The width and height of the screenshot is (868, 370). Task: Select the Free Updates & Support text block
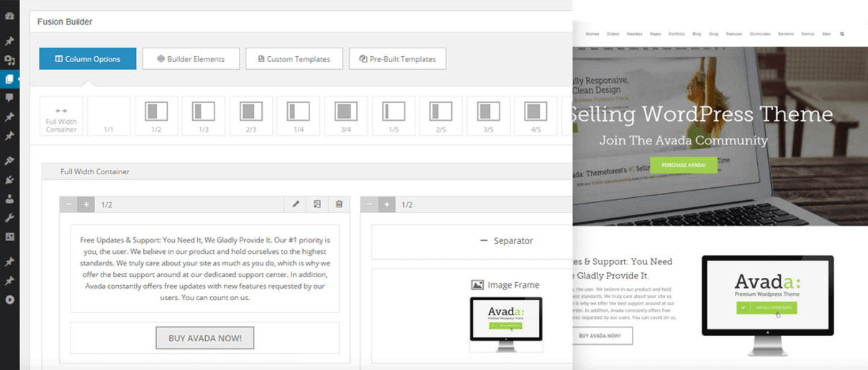[205, 268]
